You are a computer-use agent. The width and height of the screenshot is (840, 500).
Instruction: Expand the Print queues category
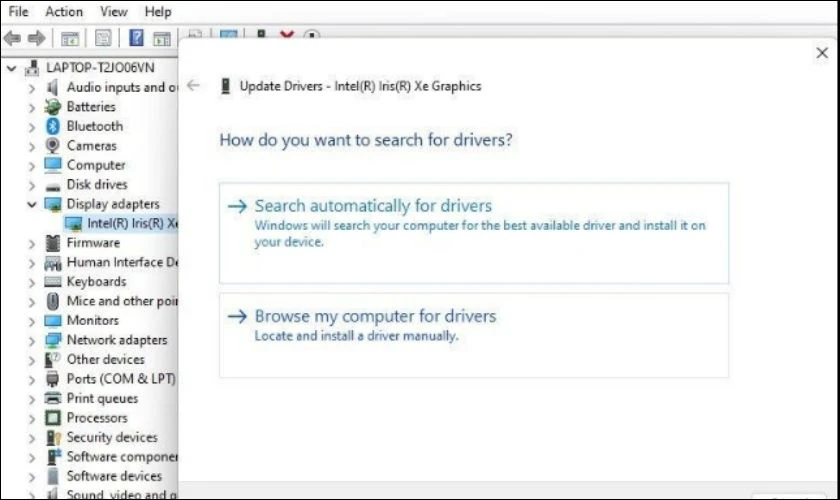pyautogui.click(x=32, y=399)
